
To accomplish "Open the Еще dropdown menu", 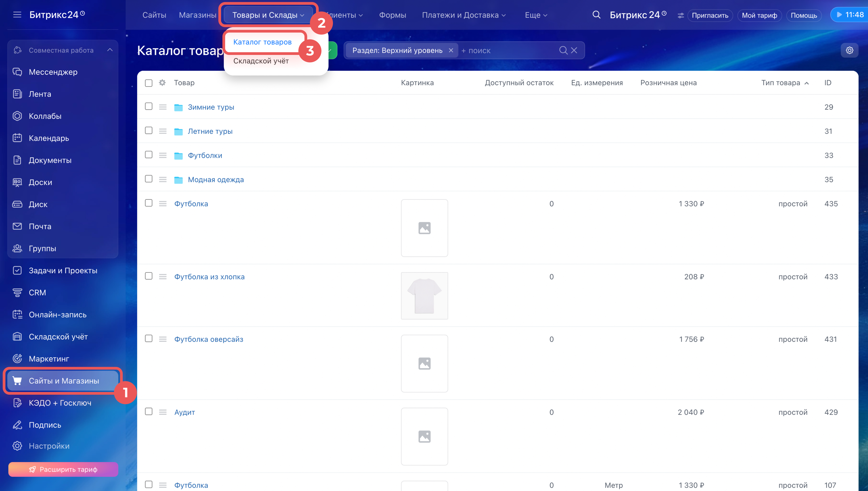I will (x=536, y=15).
